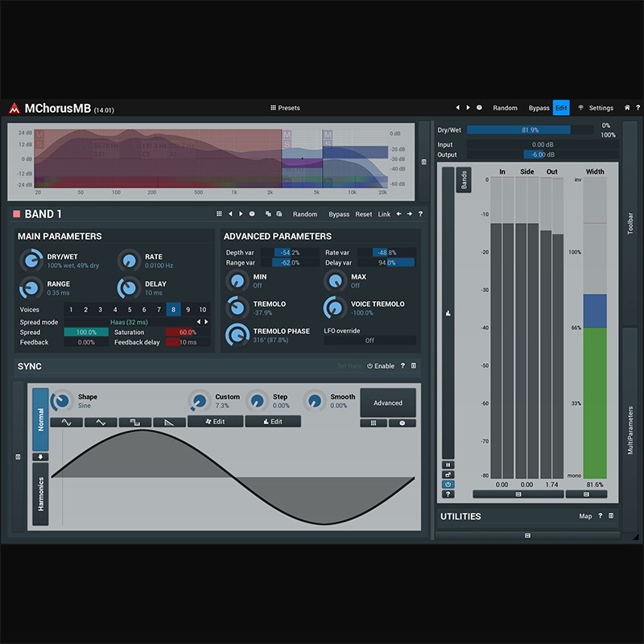The height and width of the screenshot is (644, 644).
Task: Select next Spread mode with right arrow
Action: (x=207, y=322)
